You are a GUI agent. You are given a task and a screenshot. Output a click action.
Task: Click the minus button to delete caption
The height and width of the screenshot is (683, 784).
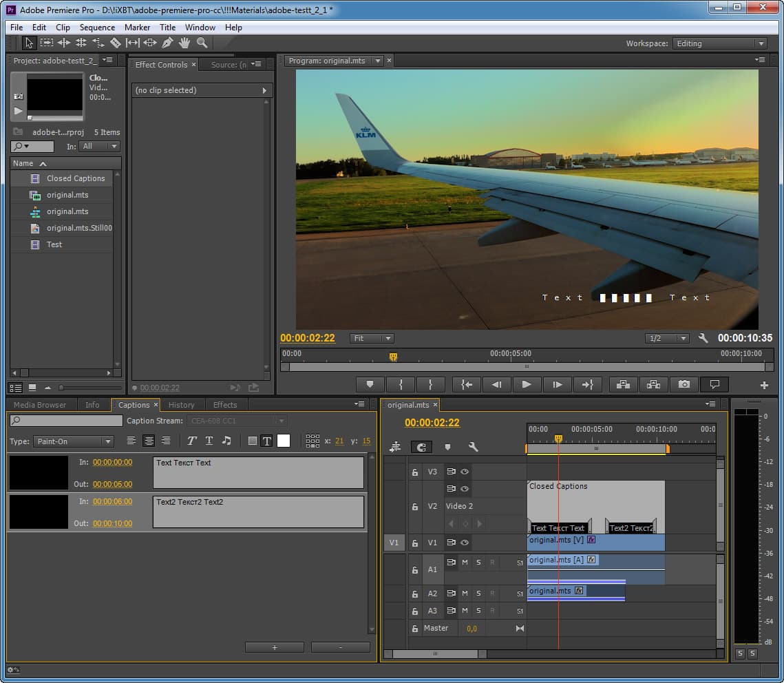(340, 647)
